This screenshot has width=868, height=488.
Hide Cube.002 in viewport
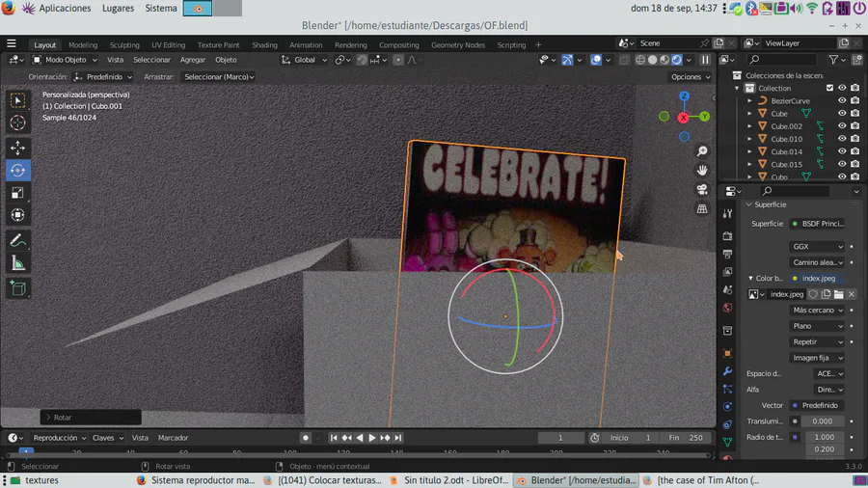coord(842,126)
